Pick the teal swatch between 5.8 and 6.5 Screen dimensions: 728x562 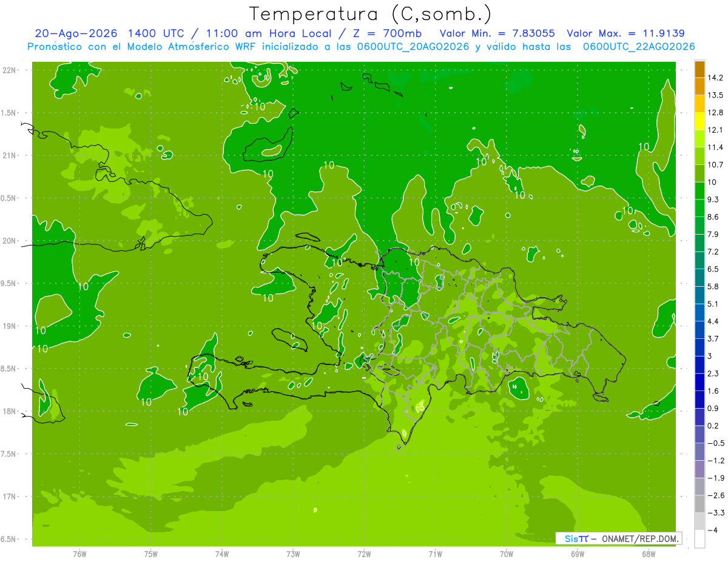pos(699,278)
